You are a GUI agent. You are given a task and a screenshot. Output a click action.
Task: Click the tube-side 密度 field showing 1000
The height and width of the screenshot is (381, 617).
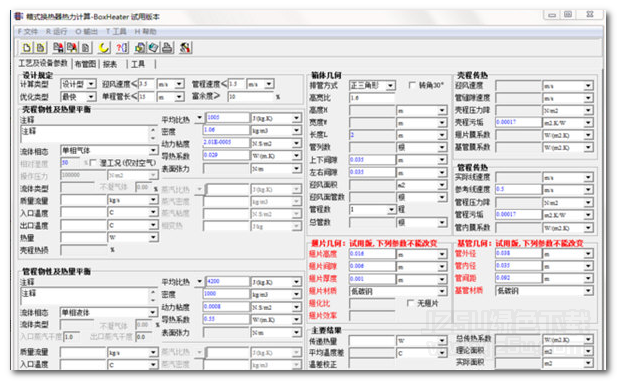226,294
